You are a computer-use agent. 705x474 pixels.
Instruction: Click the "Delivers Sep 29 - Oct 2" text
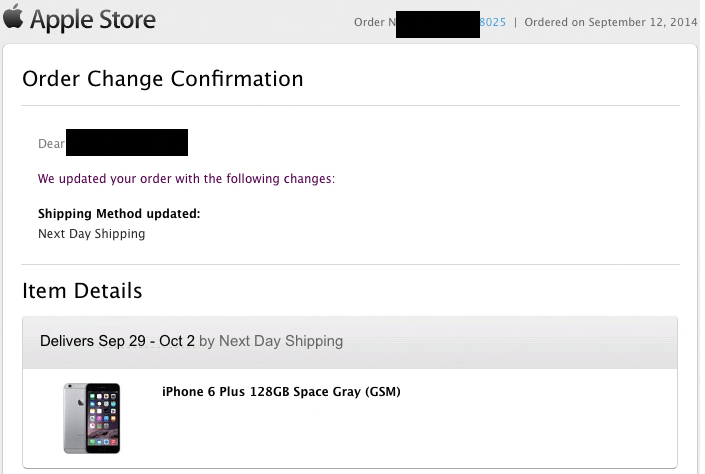pyautogui.click(x=117, y=341)
